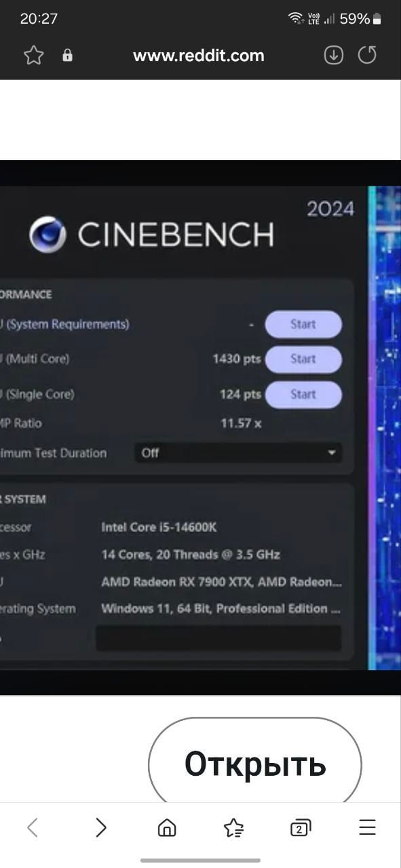Viewport: 401px width, 868px height.
Task: Tap the bookmark star in address bar
Action: pyautogui.click(x=33, y=56)
